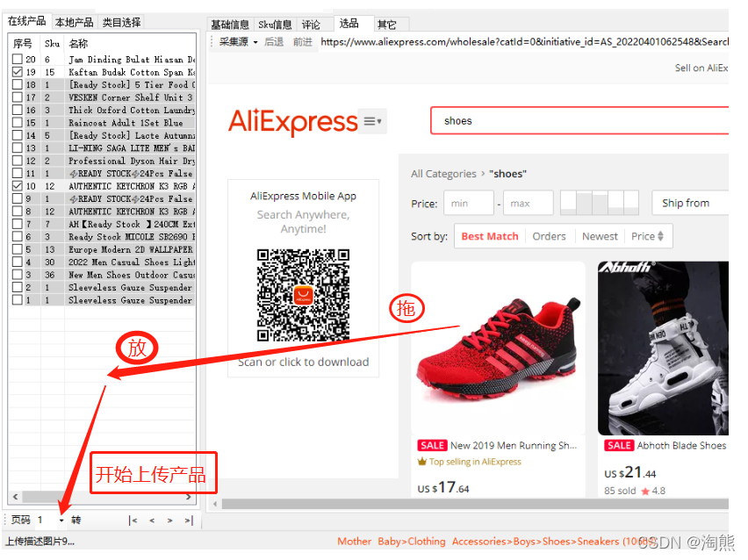
Task: Click the crown Top selling icon
Action: click(421, 462)
